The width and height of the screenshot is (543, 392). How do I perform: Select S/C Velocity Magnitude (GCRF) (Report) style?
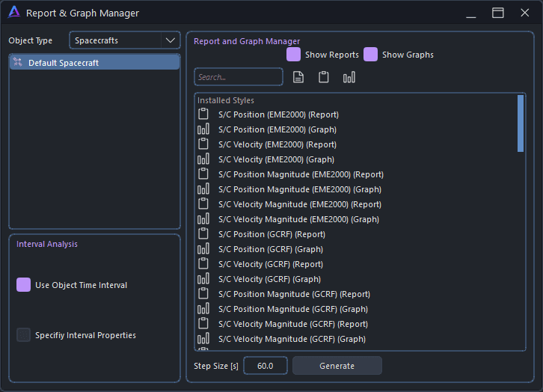coord(357,324)
